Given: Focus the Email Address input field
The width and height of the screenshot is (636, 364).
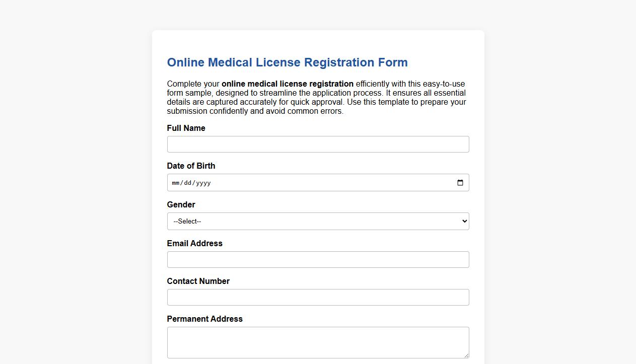Looking at the screenshot, I should (x=318, y=259).
